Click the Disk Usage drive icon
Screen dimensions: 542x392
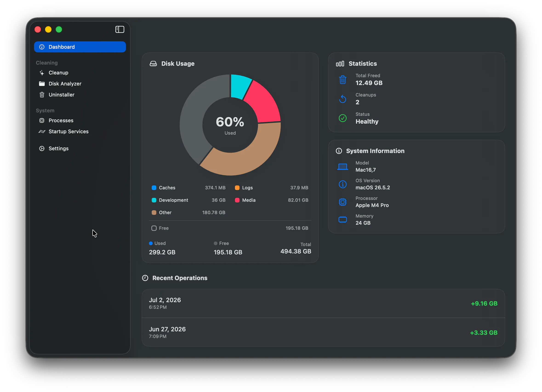(x=153, y=64)
